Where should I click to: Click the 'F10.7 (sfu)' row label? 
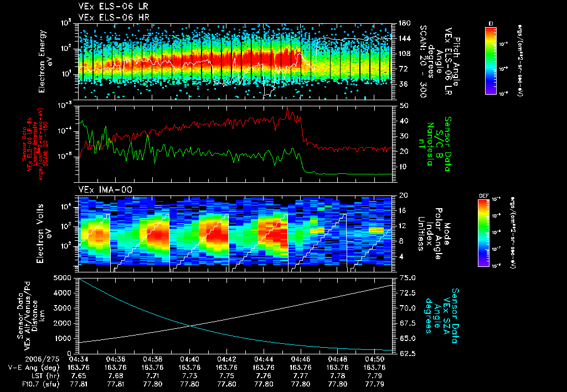[40, 384]
